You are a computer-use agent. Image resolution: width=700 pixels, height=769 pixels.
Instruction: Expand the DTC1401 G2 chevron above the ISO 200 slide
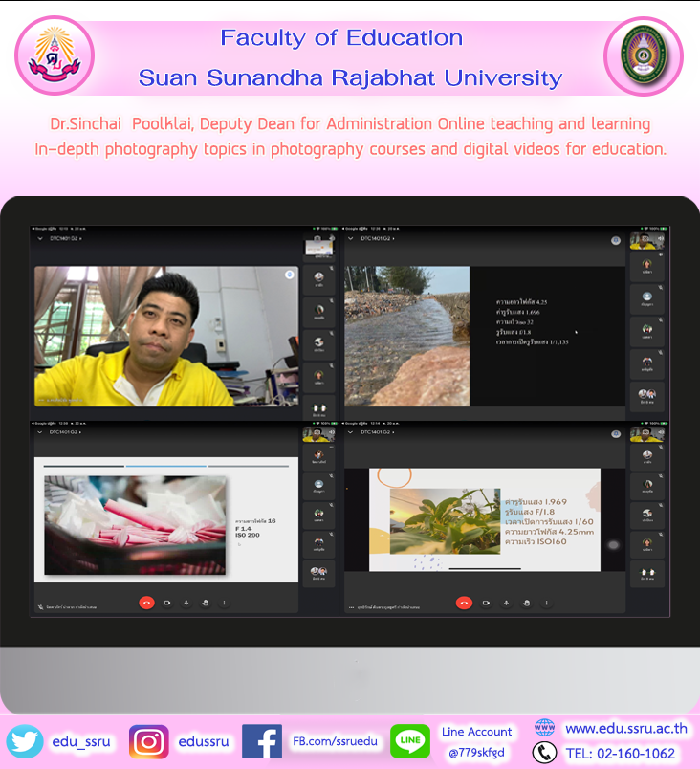pyautogui.click(x=40, y=432)
